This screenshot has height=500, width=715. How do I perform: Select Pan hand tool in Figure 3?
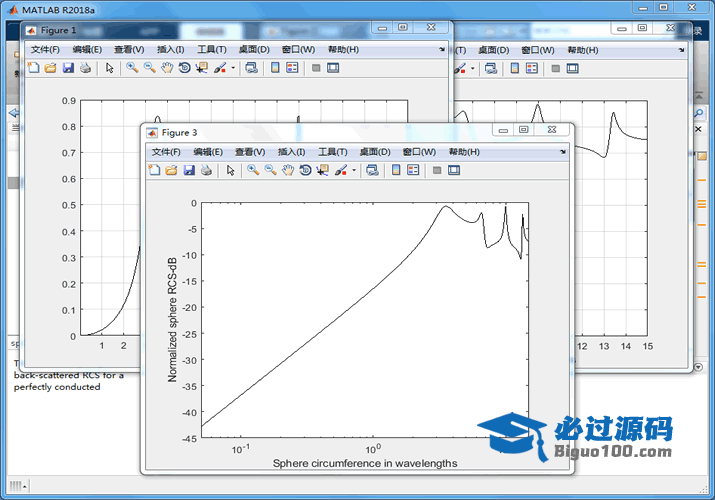288,170
